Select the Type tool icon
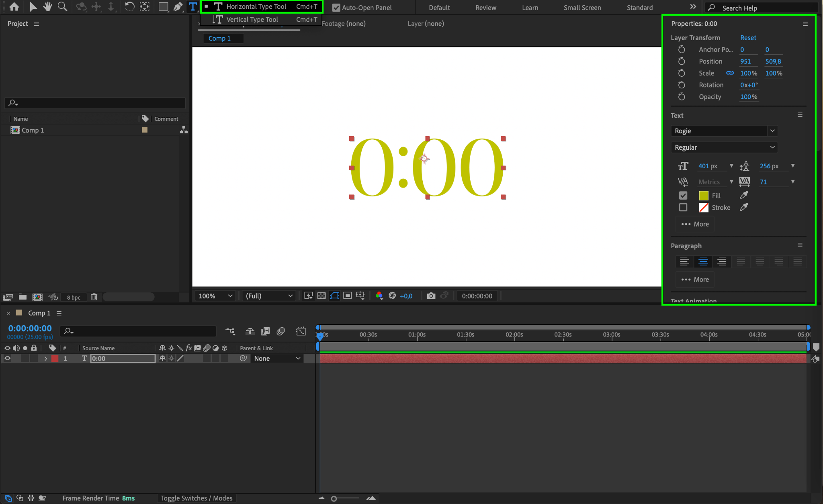823x504 pixels. [x=193, y=7]
